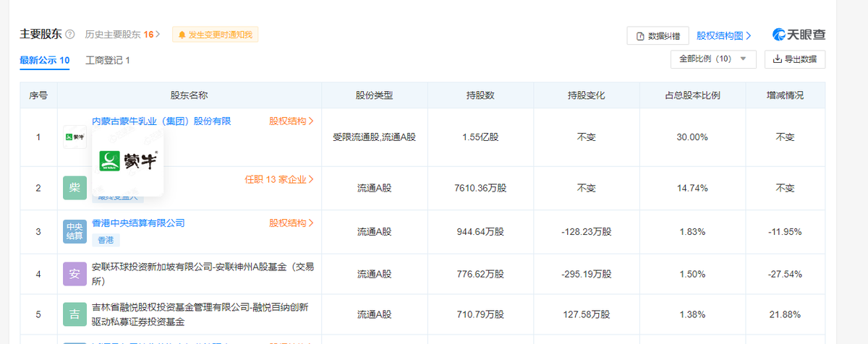Viewport: 868px width, 344px height.
Task: Open 股权结构 for the 蒙牛 row
Action: (x=292, y=121)
